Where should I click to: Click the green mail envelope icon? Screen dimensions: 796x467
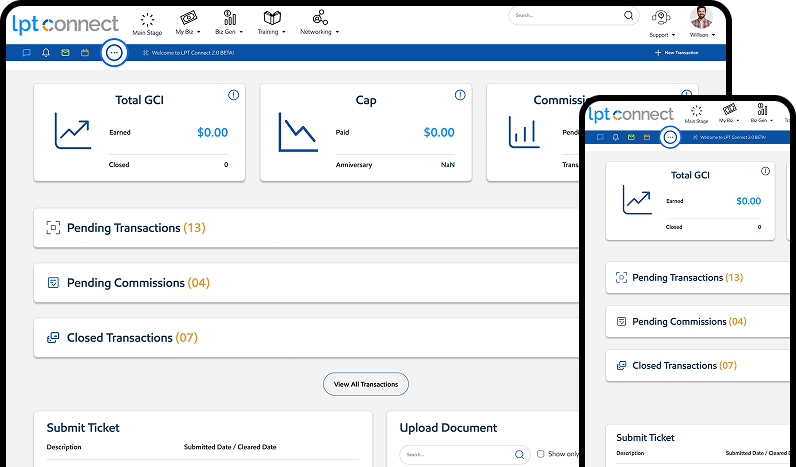(x=65, y=52)
